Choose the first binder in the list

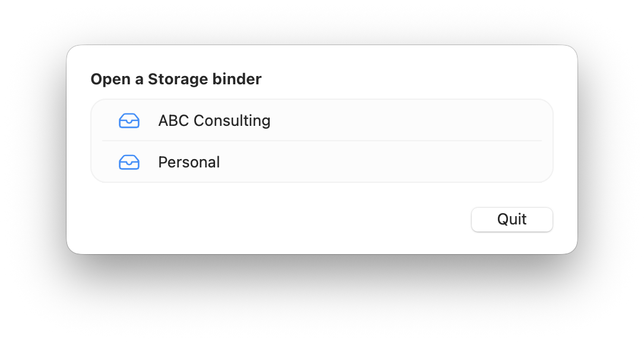[x=321, y=121]
